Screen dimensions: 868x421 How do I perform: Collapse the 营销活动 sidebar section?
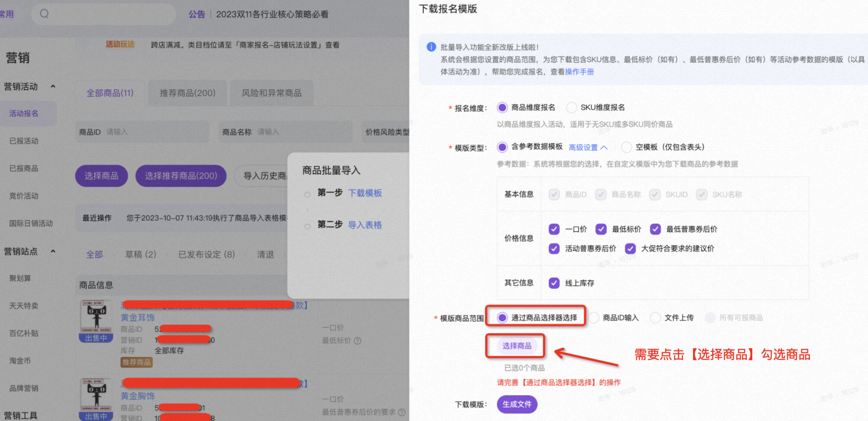pyautogui.click(x=53, y=87)
